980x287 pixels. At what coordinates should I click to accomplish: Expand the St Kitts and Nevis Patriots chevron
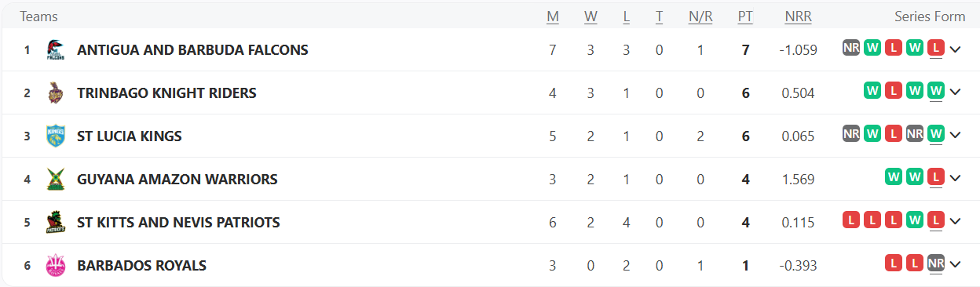(x=956, y=222)
